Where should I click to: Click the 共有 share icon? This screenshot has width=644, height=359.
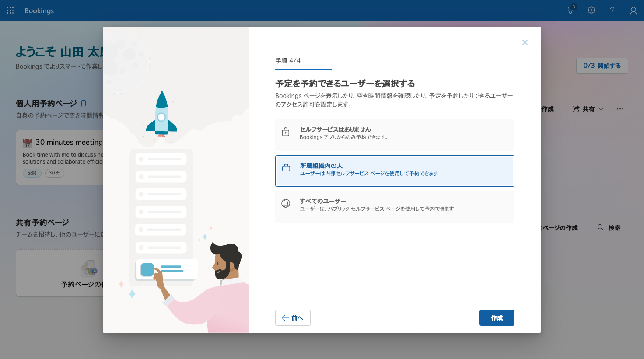point(576,109)
